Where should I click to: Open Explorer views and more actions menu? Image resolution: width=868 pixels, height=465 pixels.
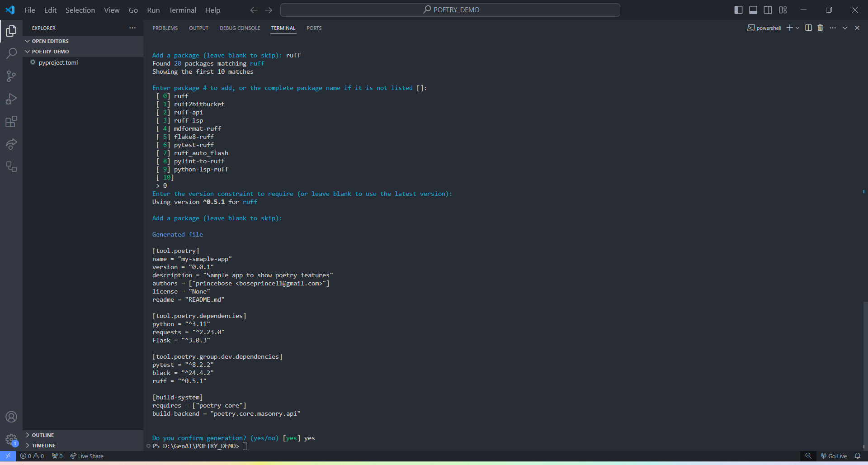132,28
